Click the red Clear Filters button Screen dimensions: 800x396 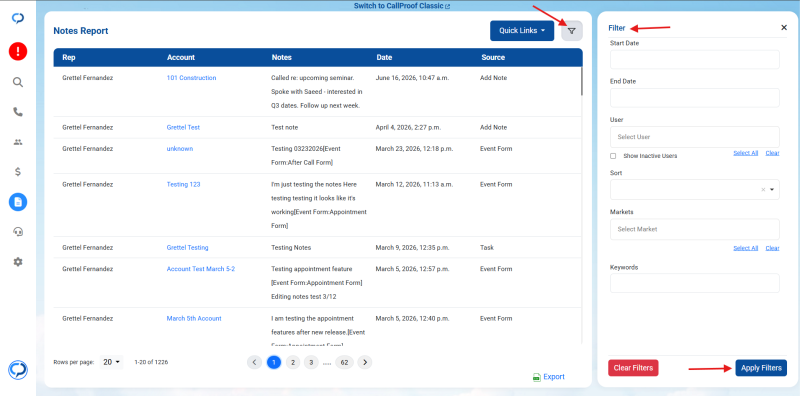[633, 368]
